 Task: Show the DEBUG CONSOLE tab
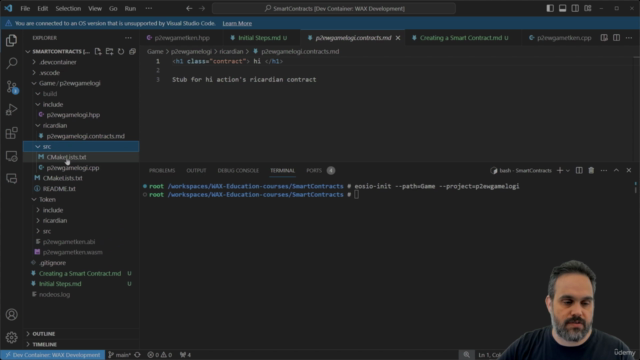tap(238, 170)
